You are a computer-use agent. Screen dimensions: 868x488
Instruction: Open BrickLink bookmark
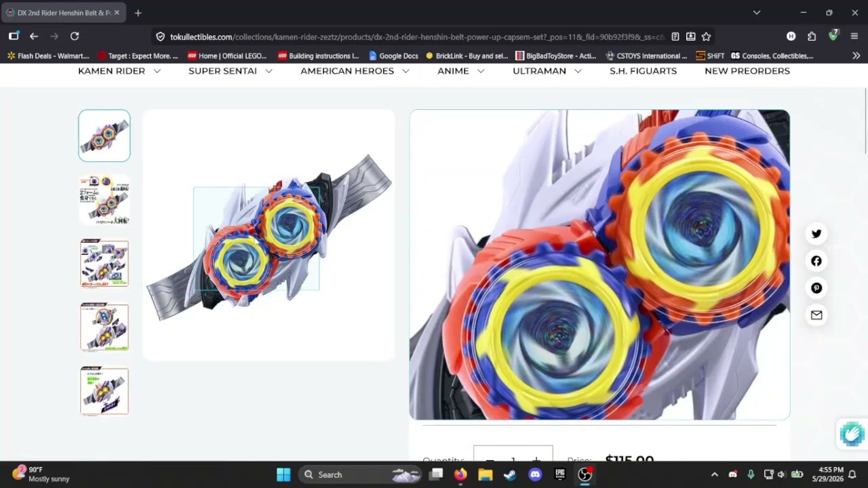tap(467, 56)
